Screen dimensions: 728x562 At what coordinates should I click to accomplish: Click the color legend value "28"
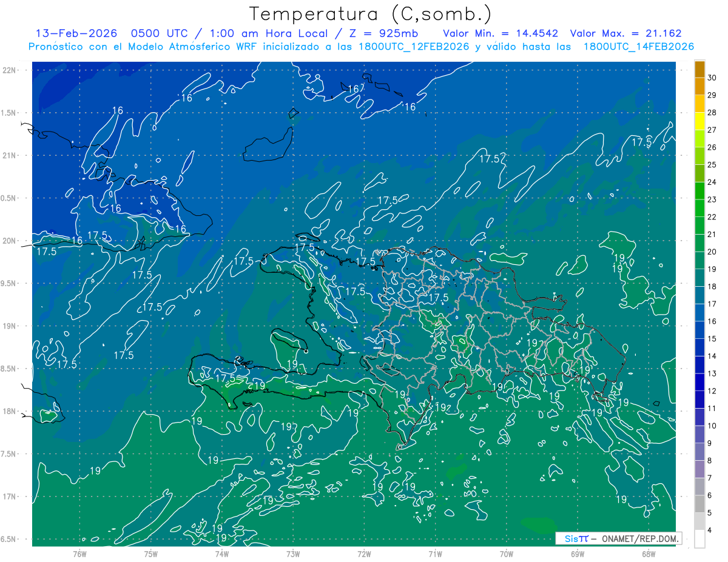[x=712, y=112]
